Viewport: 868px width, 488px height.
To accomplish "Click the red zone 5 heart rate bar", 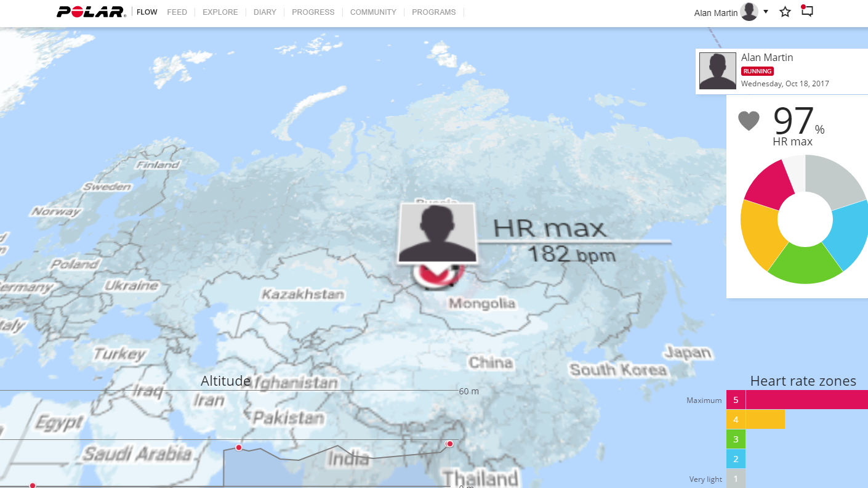I will pos(807,400).
